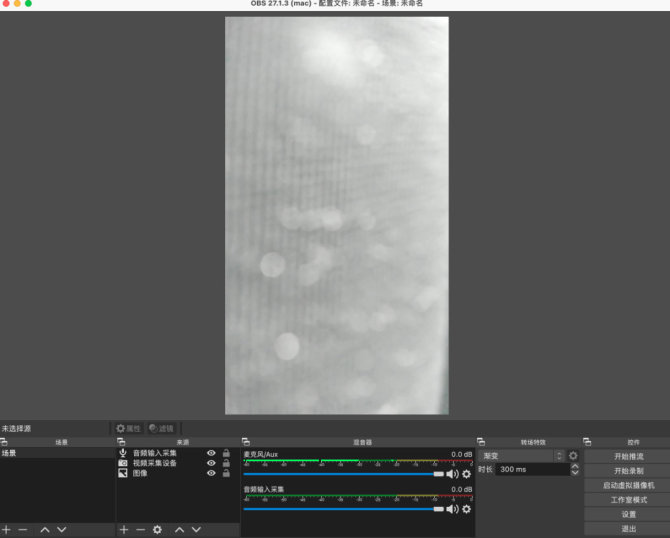Click the 开始录制 button

[x=628, y=471]
